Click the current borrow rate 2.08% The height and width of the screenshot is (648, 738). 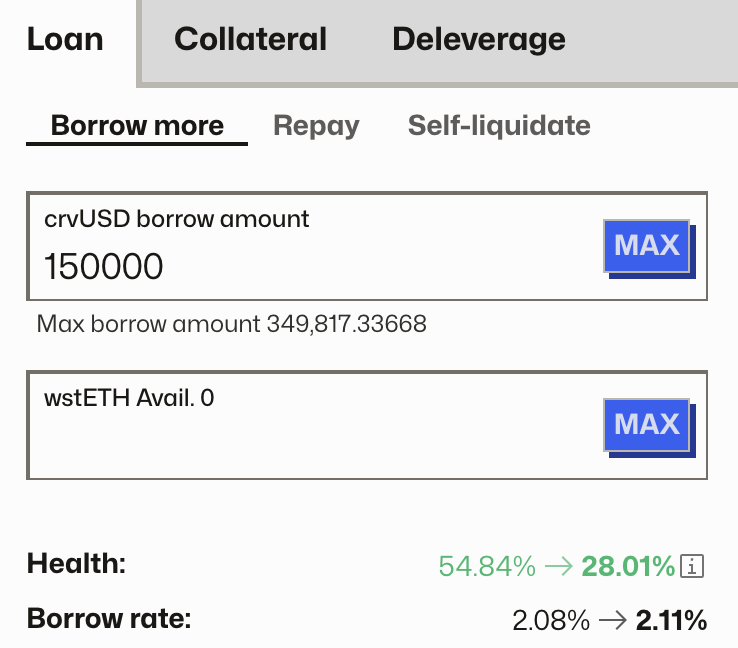pyautogui.click(x=551, y=621)
